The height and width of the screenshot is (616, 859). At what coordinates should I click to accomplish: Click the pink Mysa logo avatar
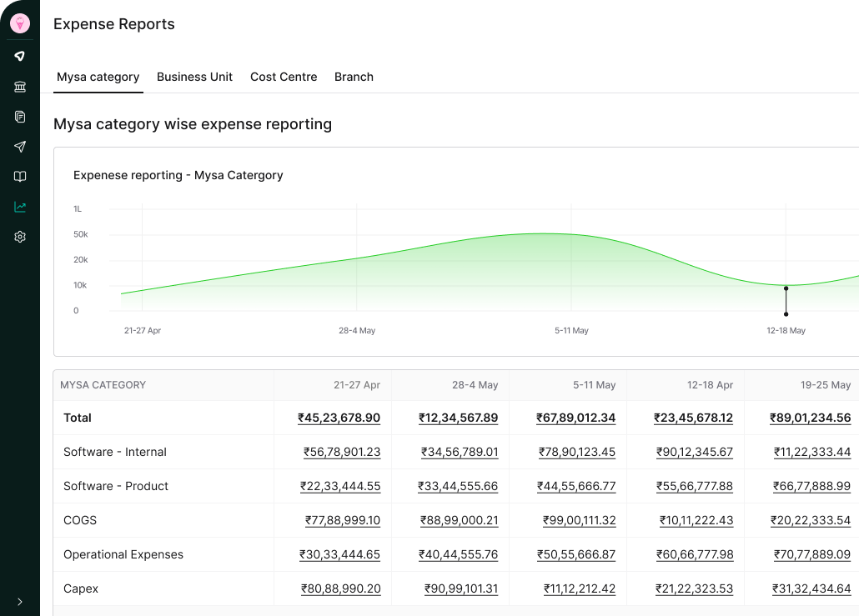19,23
